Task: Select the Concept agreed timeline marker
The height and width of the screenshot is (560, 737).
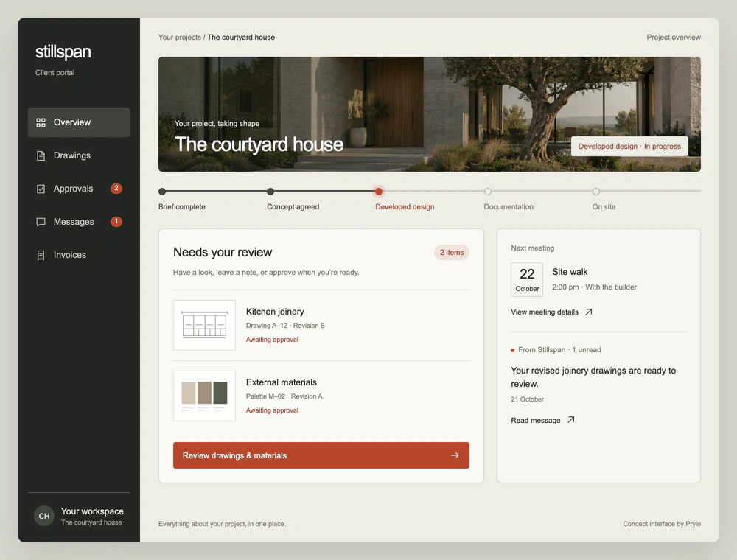Action: click(270, 191)
